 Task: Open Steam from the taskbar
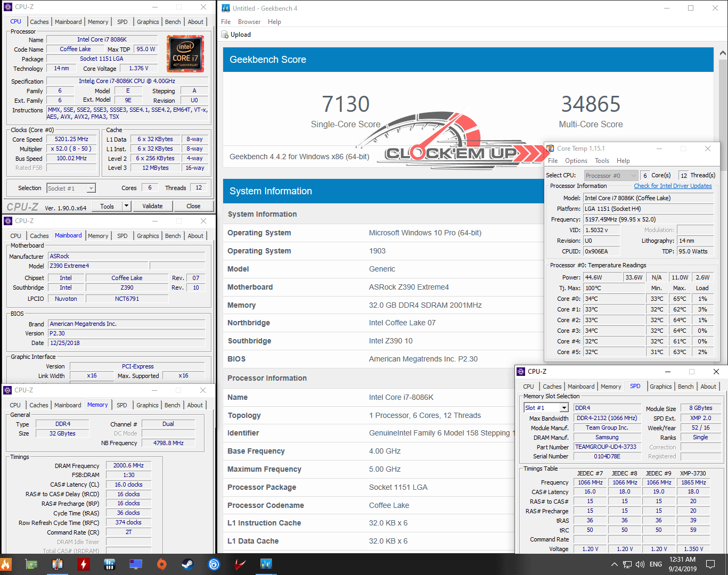[187, 564]
